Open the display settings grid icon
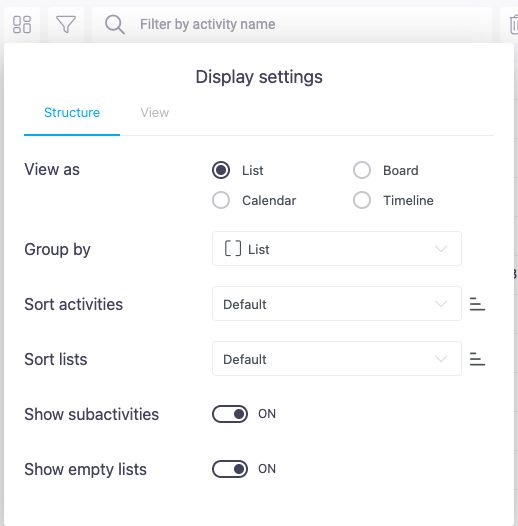 coord(22,24)
